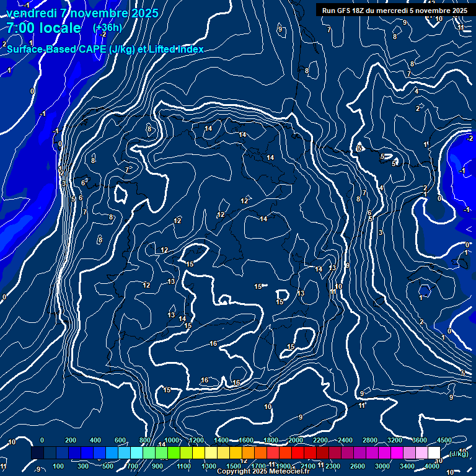This screenshot has height=476, width=476.
Task: Select the '500' legend label under the scale
Action: pos(108,466)
